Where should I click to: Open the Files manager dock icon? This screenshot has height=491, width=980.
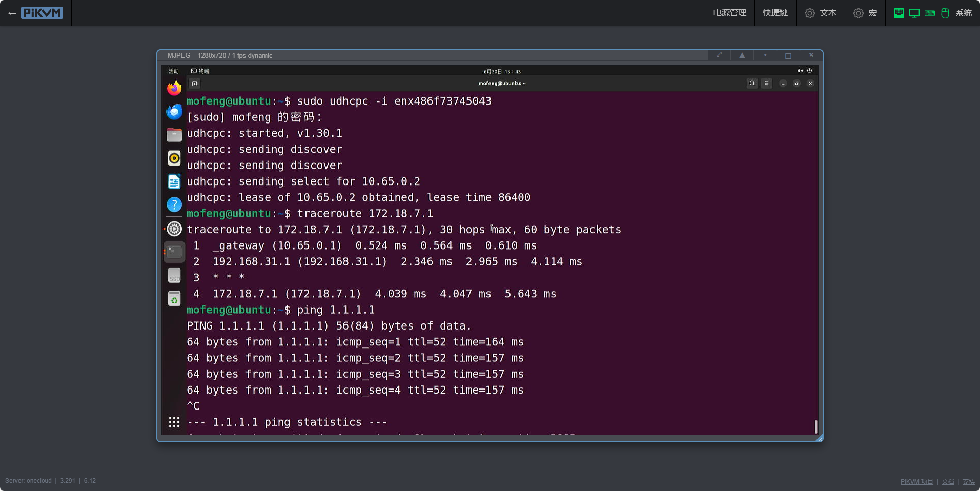(x=174, y=135)
